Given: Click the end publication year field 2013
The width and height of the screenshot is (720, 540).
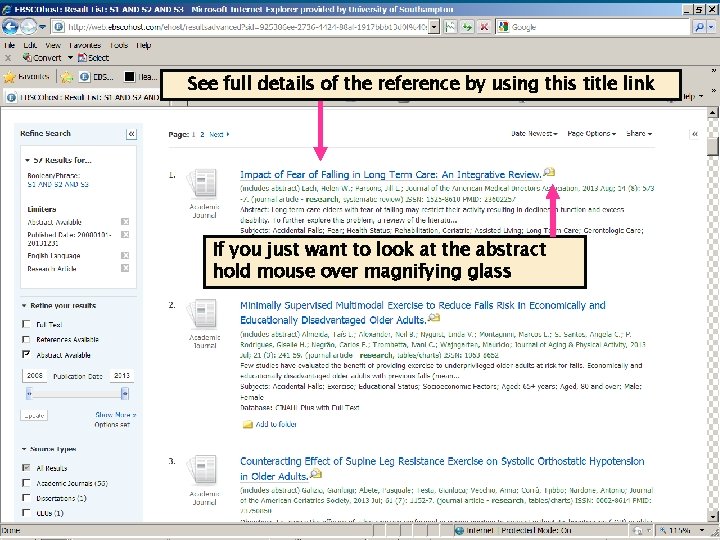Looking at the screenshot, I should (122, 376).
